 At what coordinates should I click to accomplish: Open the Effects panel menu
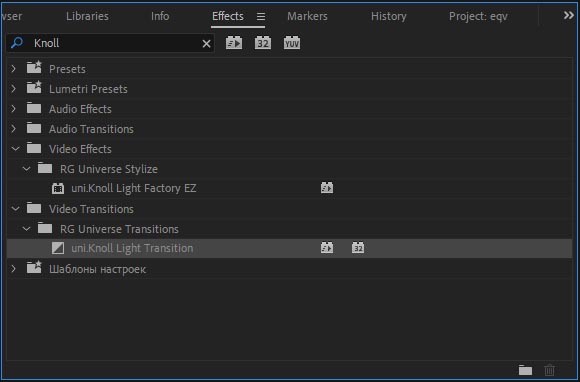click(261, 17)
